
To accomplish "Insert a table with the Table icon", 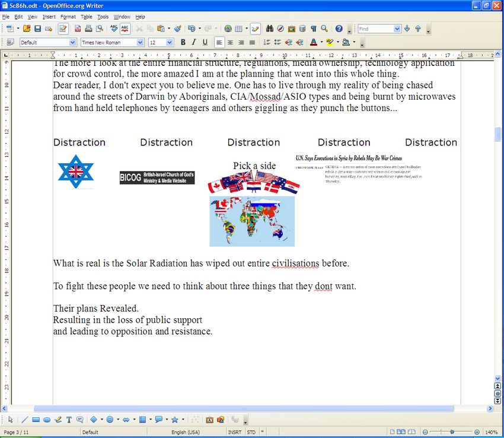I will click(238, 28).
